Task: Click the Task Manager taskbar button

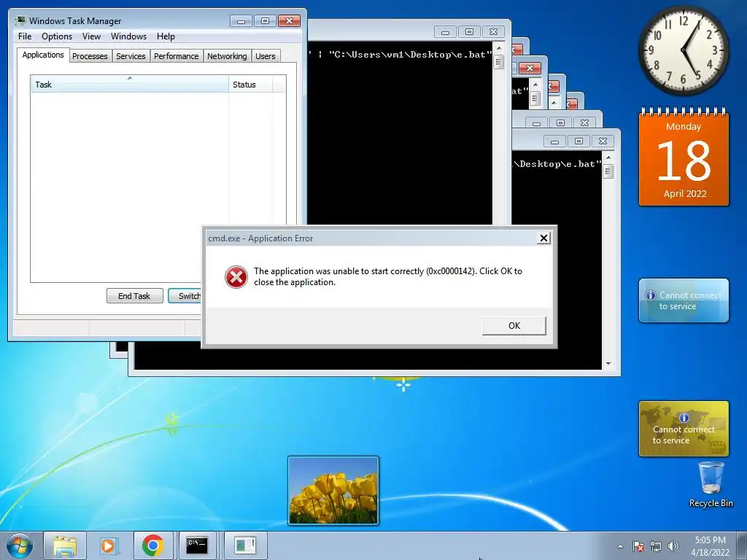Action: (x=245, y=545)
